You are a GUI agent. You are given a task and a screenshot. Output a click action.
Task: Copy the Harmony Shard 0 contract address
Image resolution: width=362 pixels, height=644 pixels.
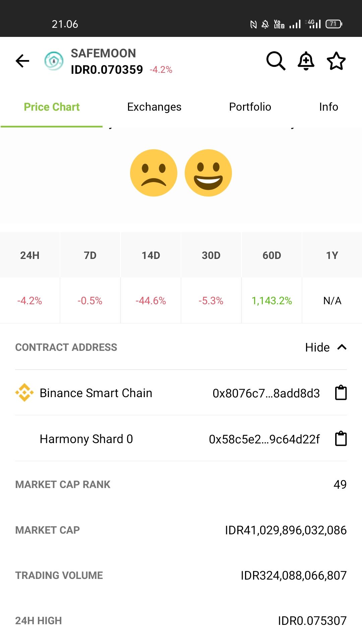pos(341,439)
